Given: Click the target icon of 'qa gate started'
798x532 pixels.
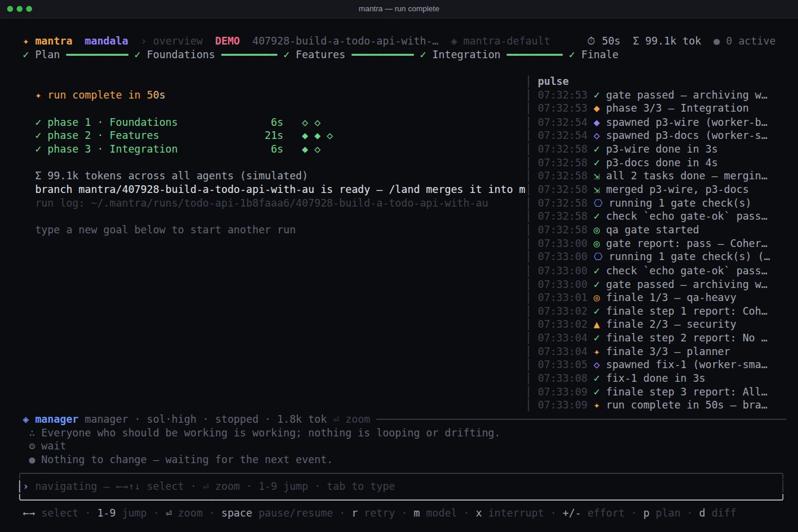Looking at the screenshot, I should (596, 230).
